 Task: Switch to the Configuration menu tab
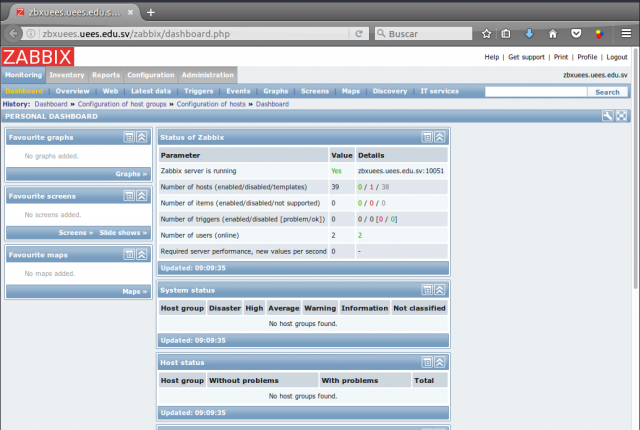pyautogui.click(x=151, y=75)
